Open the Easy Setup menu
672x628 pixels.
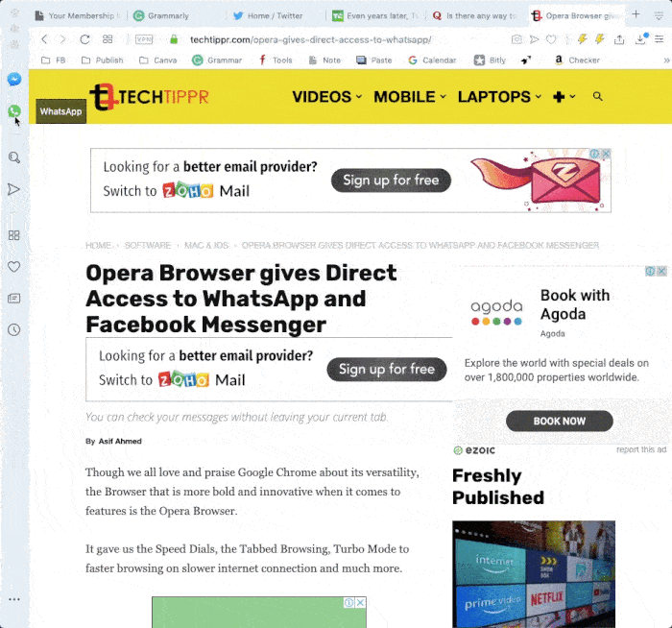point(660,39)
